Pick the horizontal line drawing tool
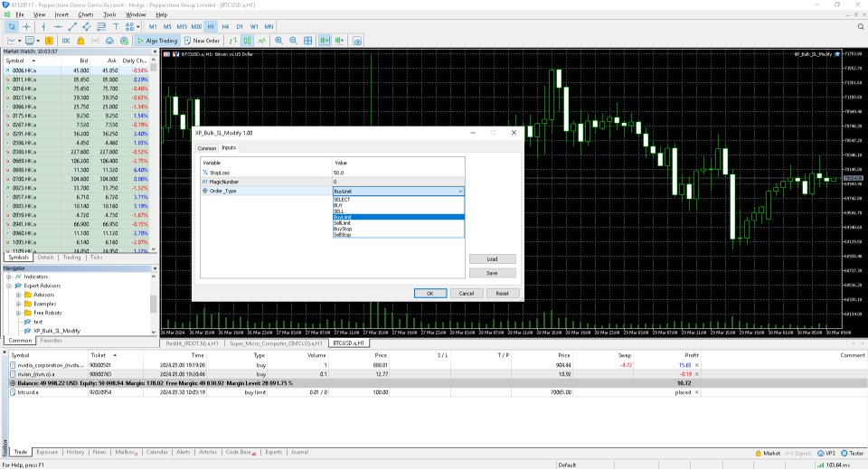Viewport: 868px width, 469px height. [x=58, y=26]
